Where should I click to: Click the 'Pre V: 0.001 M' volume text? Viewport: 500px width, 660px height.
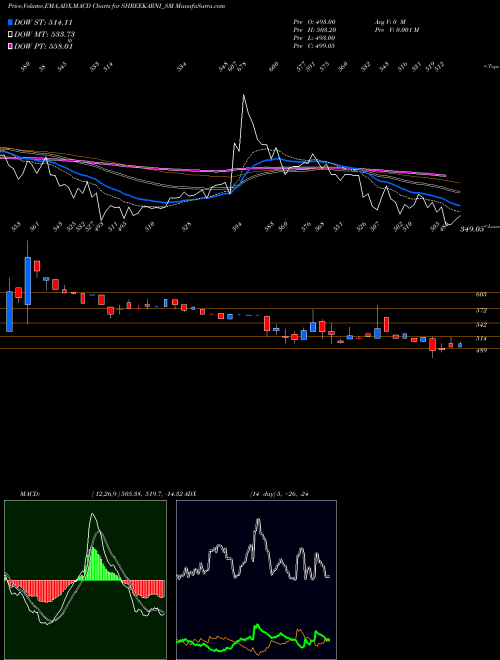(x=396, y=30)
